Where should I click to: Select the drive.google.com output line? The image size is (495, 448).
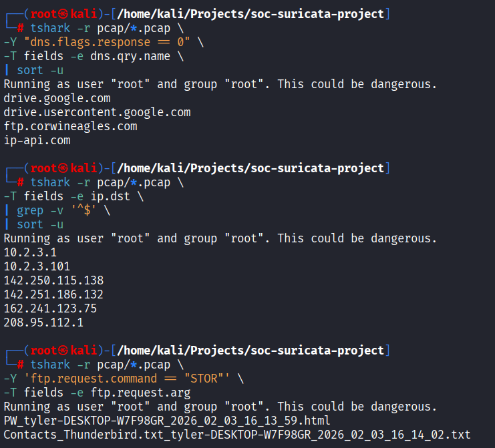pos(57,98)
